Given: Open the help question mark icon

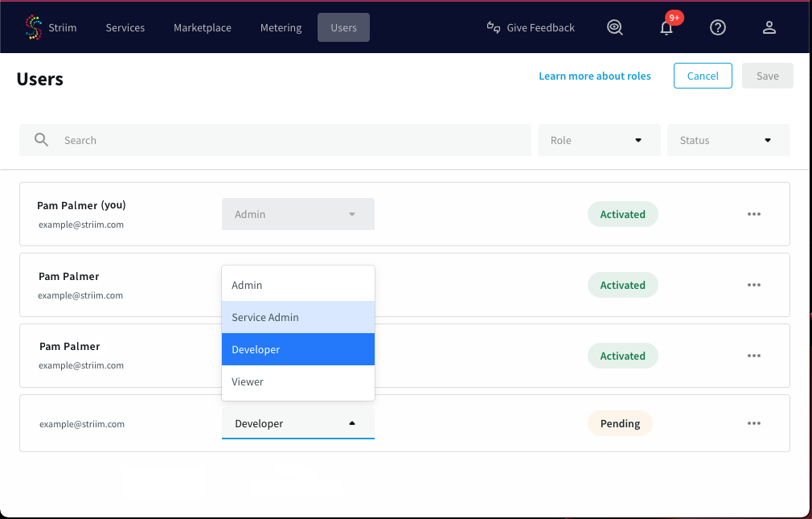Looking at the screenshot, I should pyautogui.click(x=718, y=27).
